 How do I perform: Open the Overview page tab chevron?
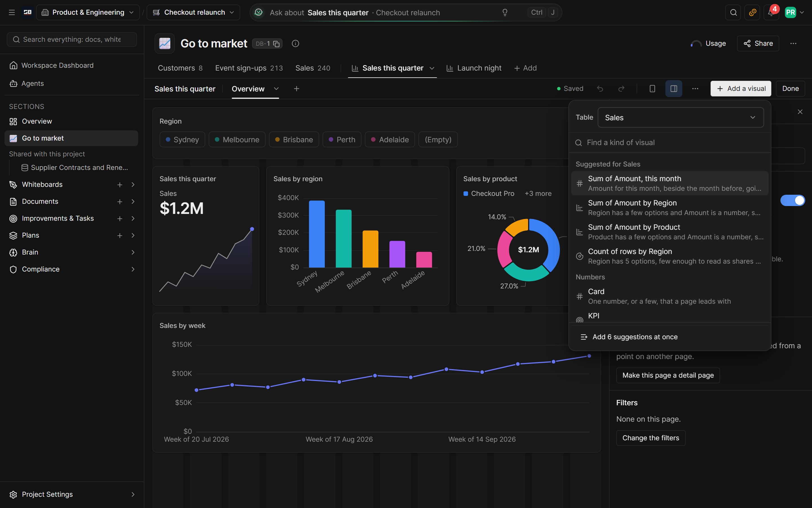[x=276, y=89]
